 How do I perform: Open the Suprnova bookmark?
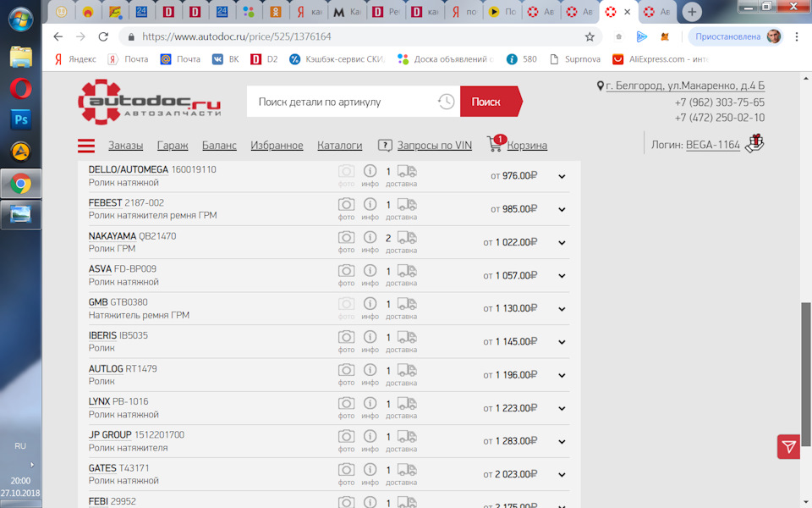point(575,59)
